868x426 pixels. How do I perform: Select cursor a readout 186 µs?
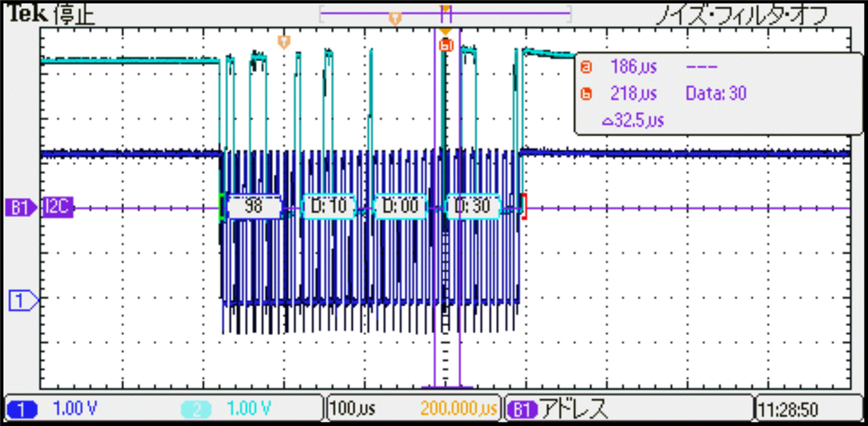(634, 67)
